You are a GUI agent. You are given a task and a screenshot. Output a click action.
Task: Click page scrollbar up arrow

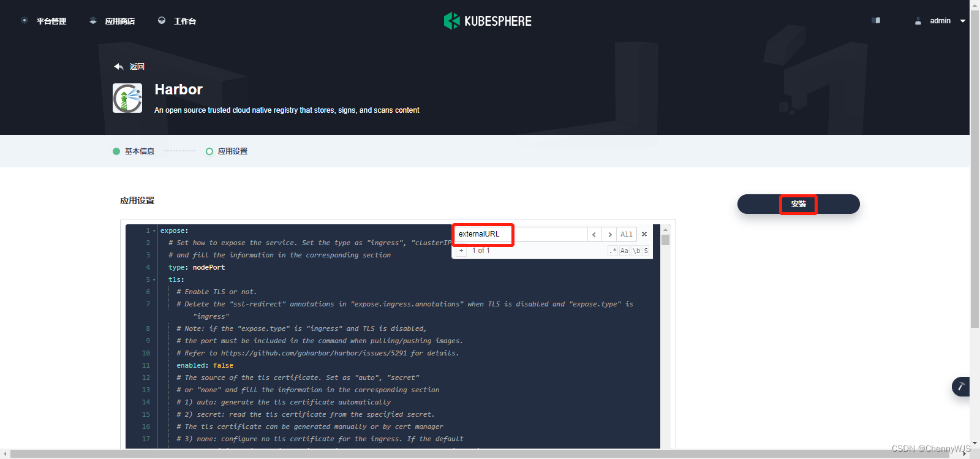[x=974, y=5]
